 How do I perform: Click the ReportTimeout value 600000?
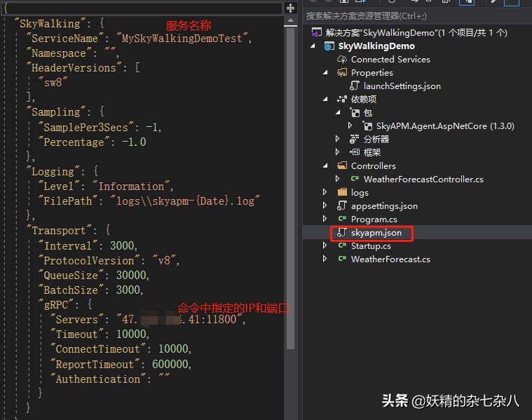click(x=170, y=365)
